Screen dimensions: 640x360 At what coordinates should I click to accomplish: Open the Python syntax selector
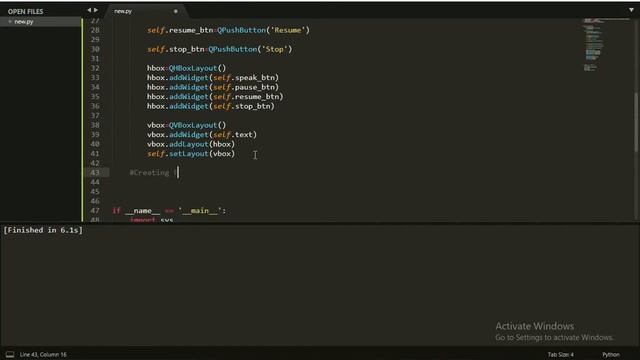[611, 354]
